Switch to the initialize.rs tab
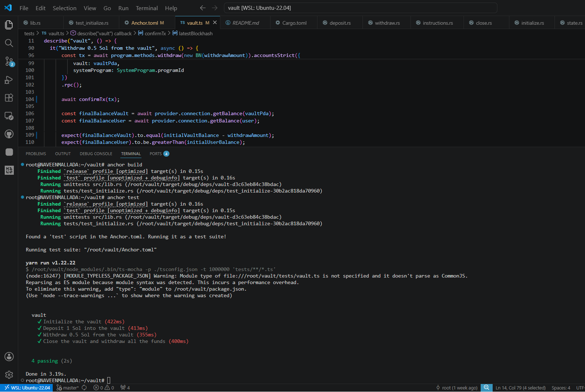Viewport: 585px width, 392px height. (x=532, y=23)
